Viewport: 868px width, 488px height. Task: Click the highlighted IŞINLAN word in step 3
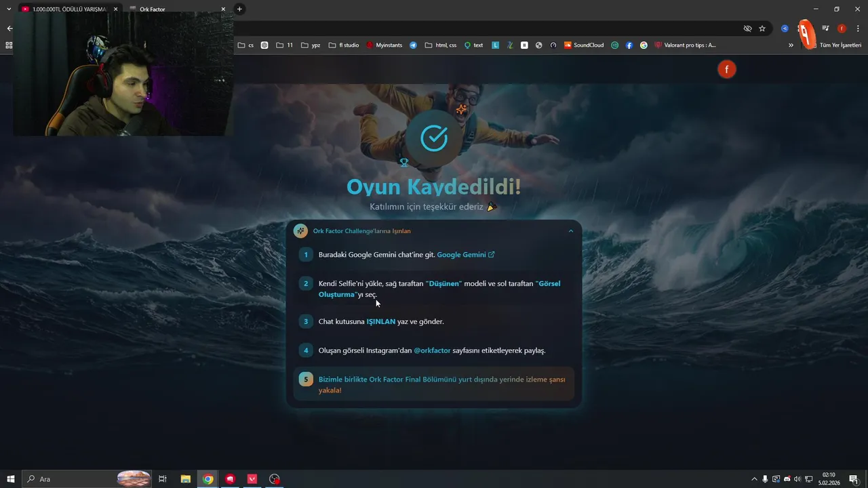point(380,321)
